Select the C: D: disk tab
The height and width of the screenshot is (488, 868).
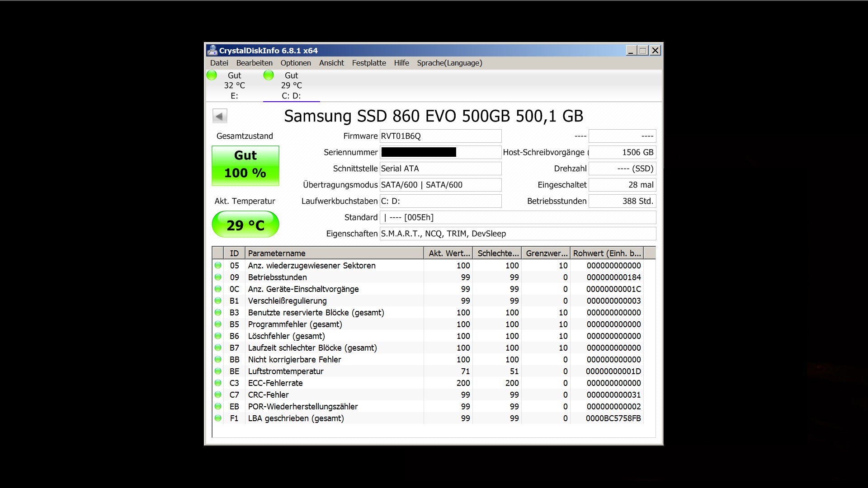coord(291,85)
